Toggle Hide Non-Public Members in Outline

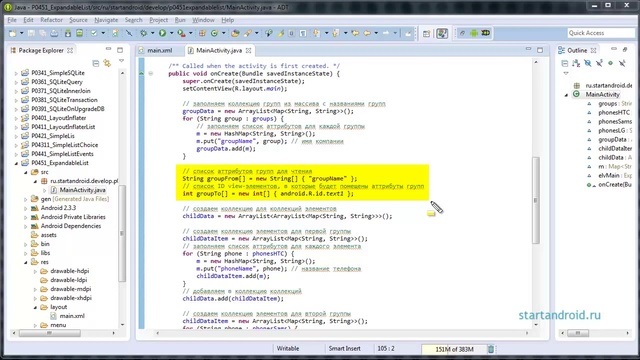coord(611,63)
